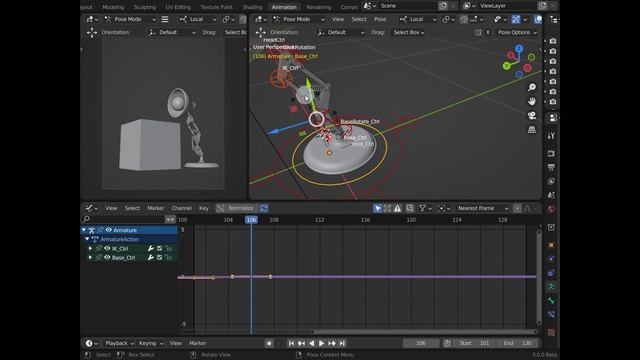
Task: Click the Start frame field showing 101
Action: pos(475,343)
